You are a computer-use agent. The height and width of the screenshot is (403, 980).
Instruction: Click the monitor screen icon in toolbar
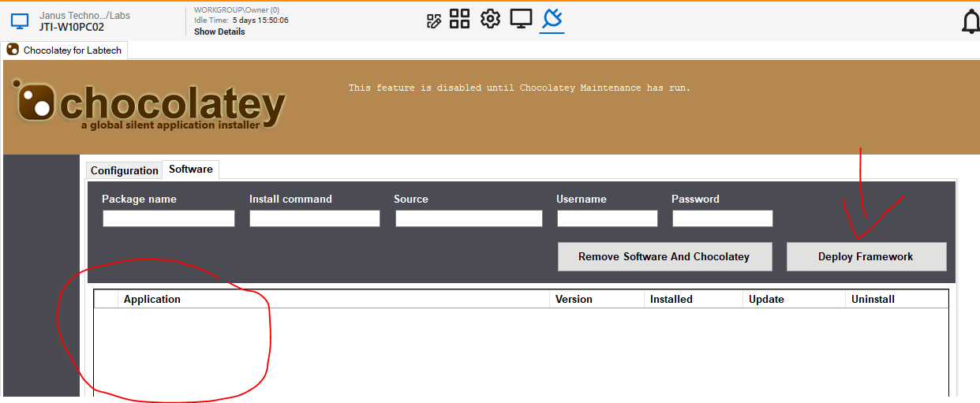pyautogui.click(x=521, y=19)
